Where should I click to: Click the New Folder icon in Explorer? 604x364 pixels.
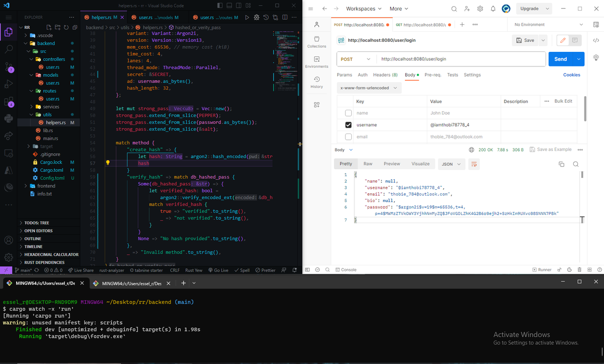coord(57,27)
